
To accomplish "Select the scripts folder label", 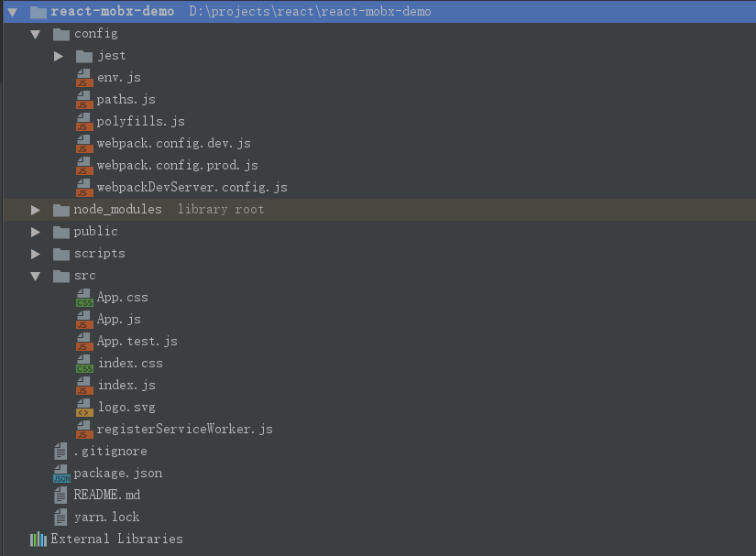I will pos(99,254).
